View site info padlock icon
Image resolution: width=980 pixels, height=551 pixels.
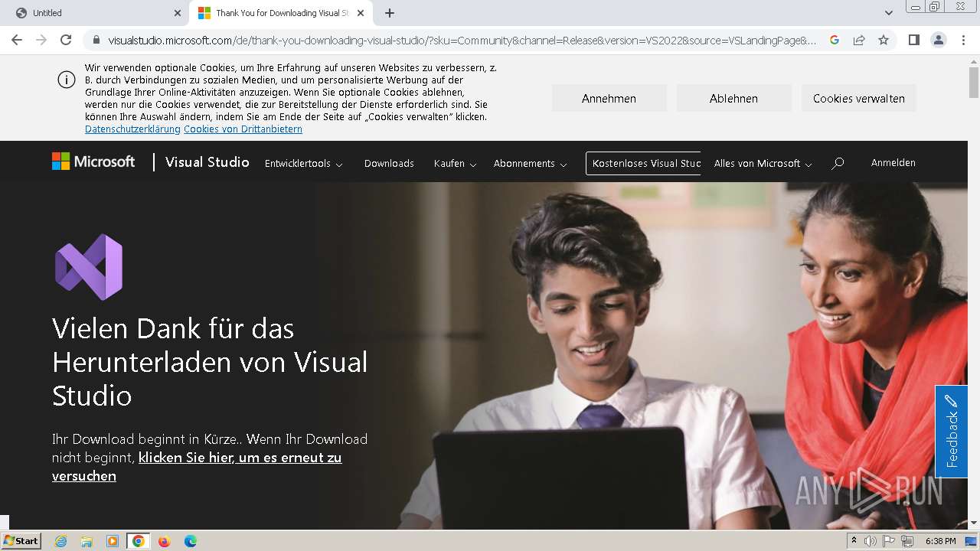coord(96,40)
